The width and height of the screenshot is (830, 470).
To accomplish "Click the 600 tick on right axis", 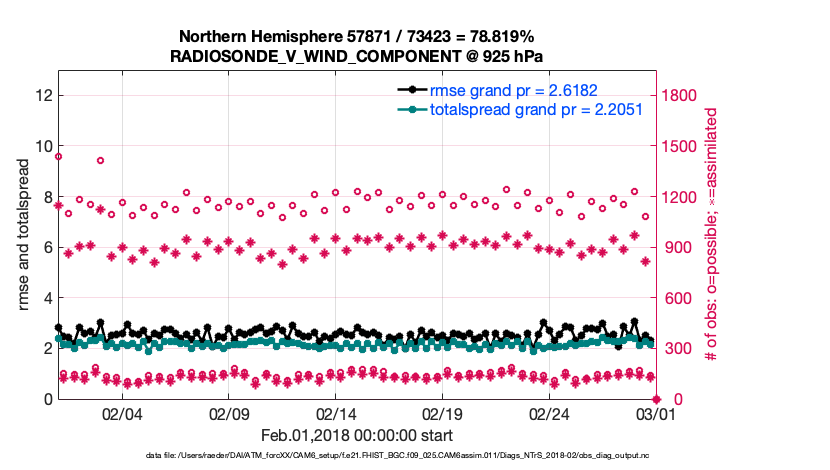I will pos(674,298).
